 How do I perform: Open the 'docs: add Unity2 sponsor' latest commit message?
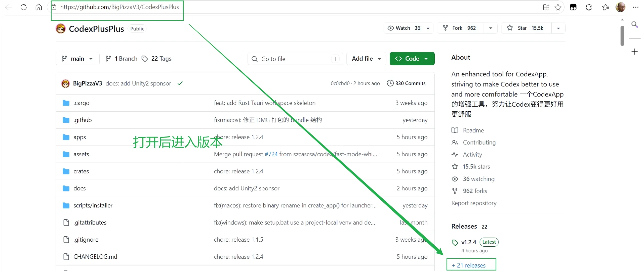pos(138,83)
